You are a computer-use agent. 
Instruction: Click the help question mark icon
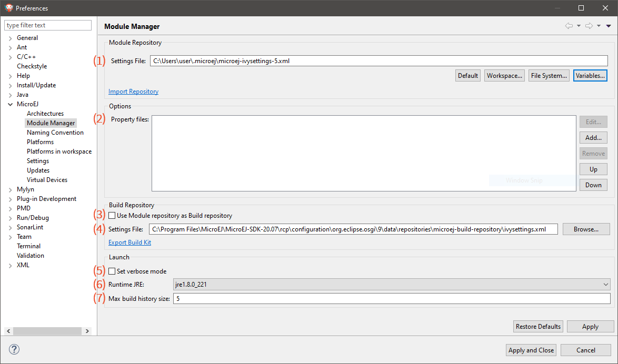[x=14, y=349]
